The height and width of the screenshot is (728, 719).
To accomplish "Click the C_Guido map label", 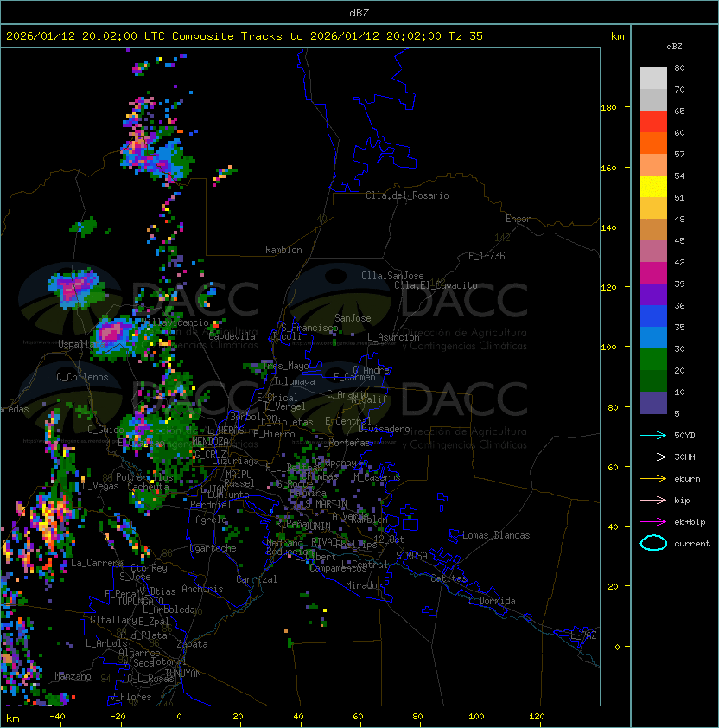I will coord(105,430).
